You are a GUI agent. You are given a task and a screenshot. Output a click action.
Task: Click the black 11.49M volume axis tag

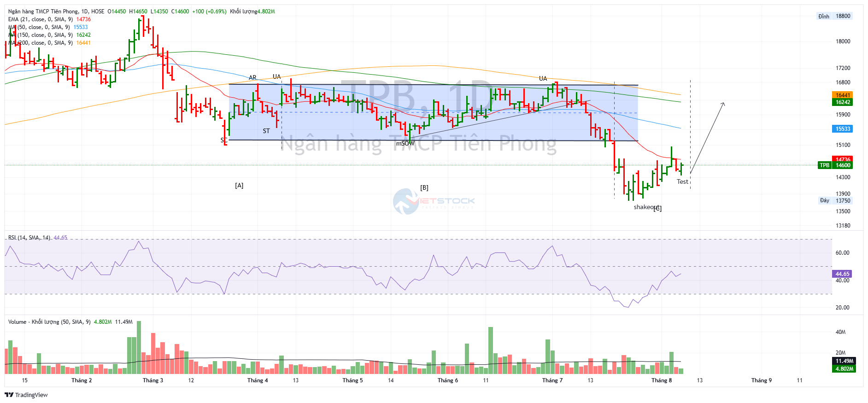click(x=845, y=361)
